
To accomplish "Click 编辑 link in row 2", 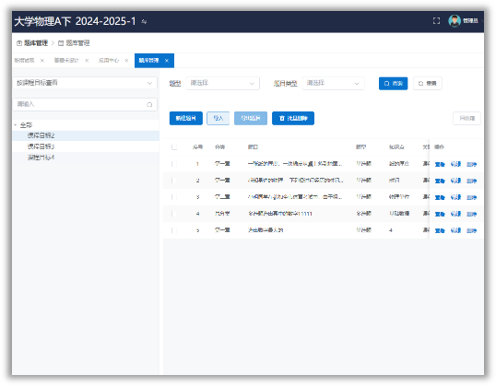I will (456, 181).
